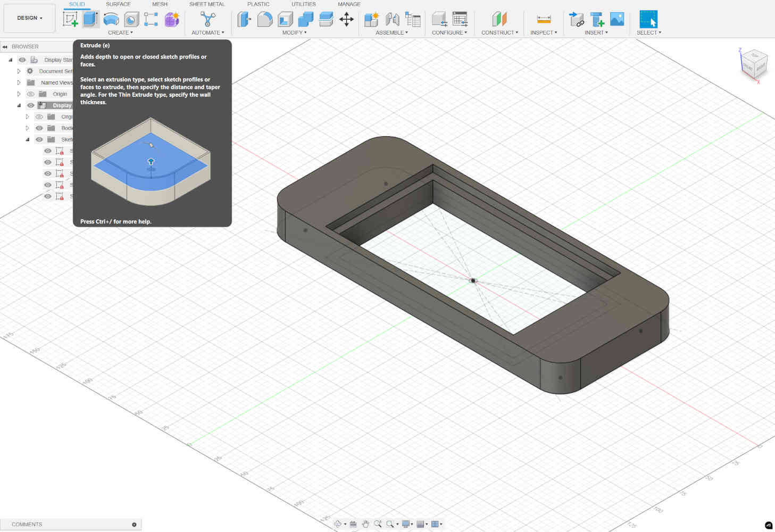The height and width of the screenshot is (532, 775).
Task: Open the CONFIGURE dropdown label
Action: tap(449, 32)
